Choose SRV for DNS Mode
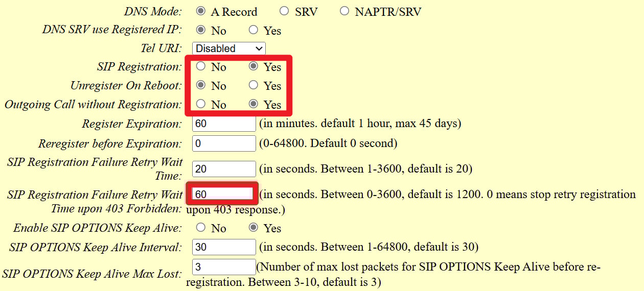 point(284,11)
